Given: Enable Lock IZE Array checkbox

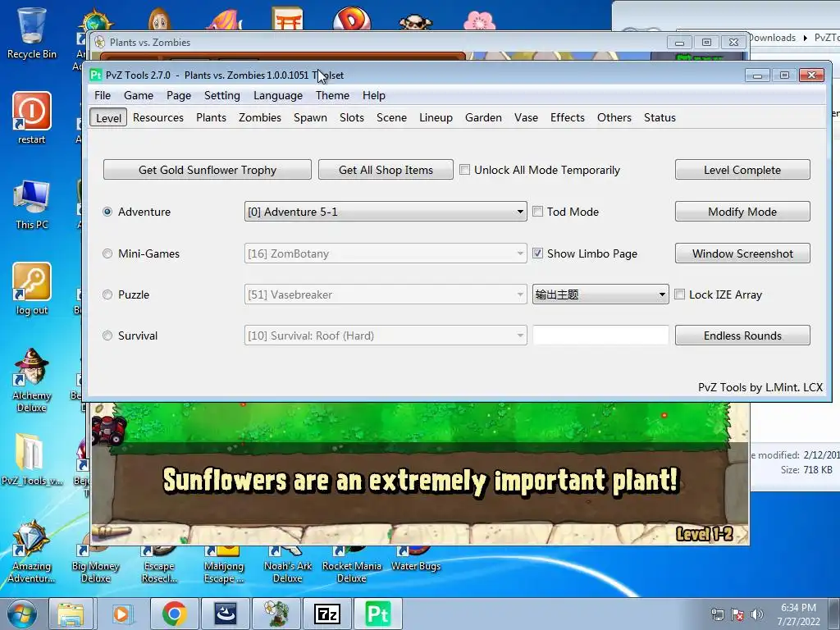Looking at the screenshot, I should 679,294.
